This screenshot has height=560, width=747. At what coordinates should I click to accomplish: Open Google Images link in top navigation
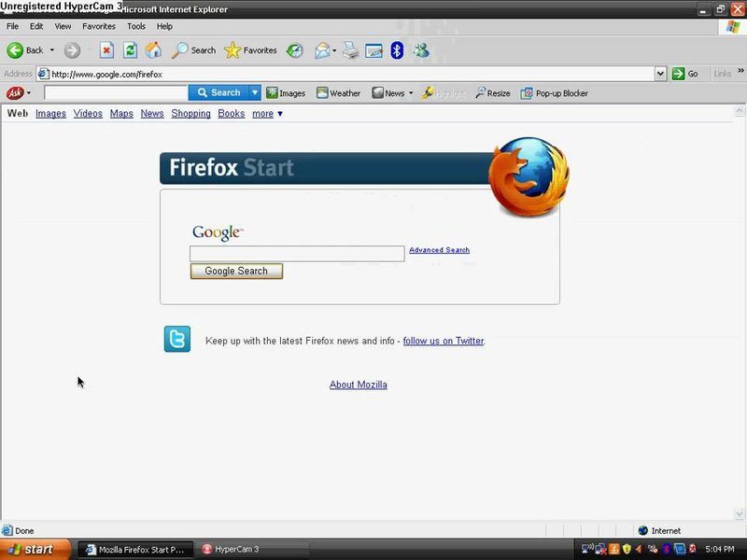[x=50, y=113]
